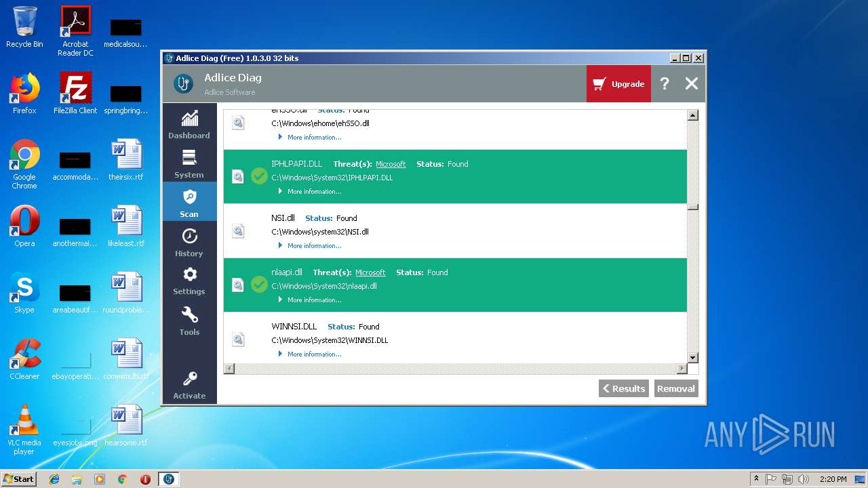Select the path C:\Windows\System32\nlaapi.dll

[x=324, y=286]
